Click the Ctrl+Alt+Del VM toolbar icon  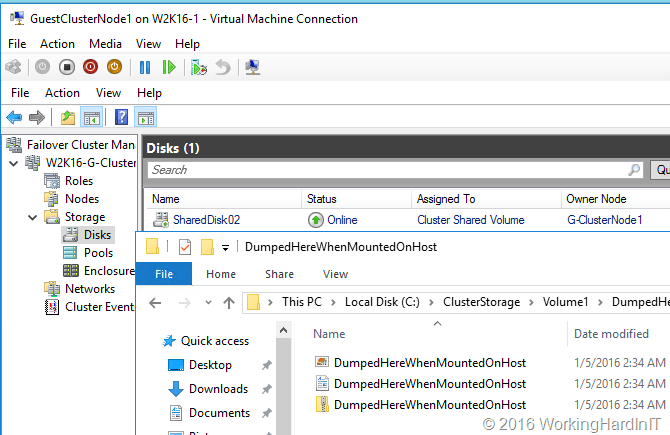pos(13,67)
